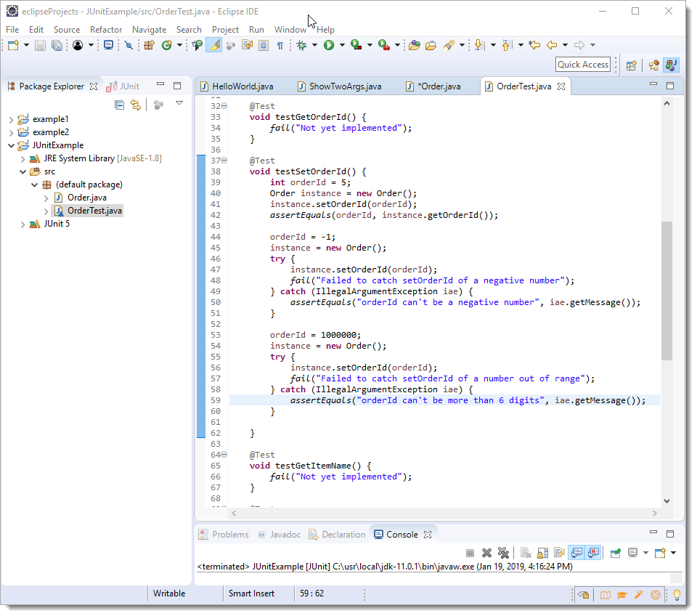Toggle Block Selection Mode icon
The width and height of the screenshot is (697, 616).
[264, 45]
